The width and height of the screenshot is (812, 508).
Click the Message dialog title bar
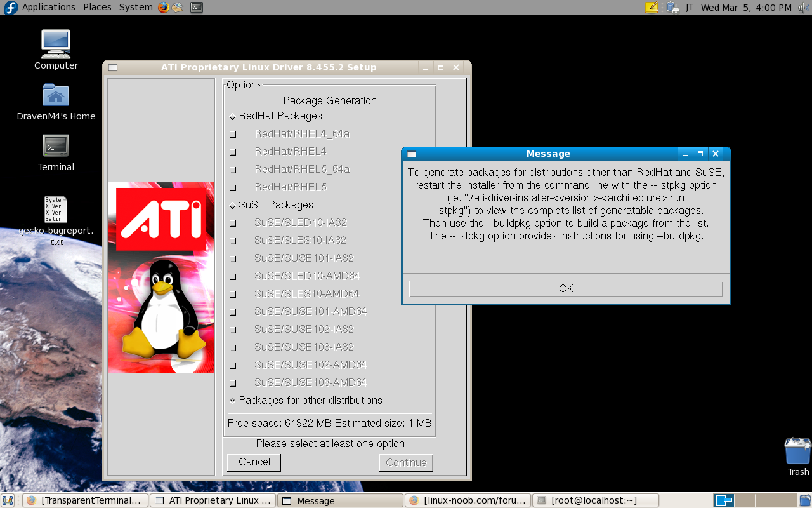click(x=548, y=154)
